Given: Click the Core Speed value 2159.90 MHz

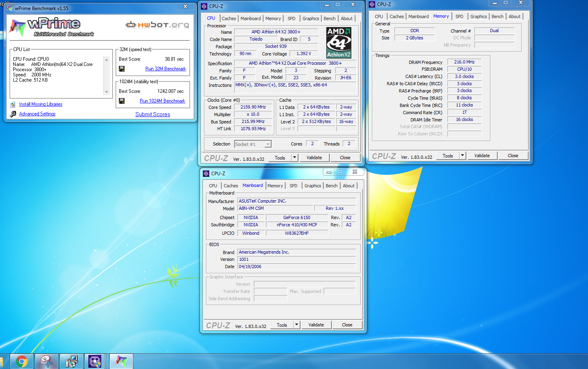Looking at the screenshot, I should pos(253,107).
